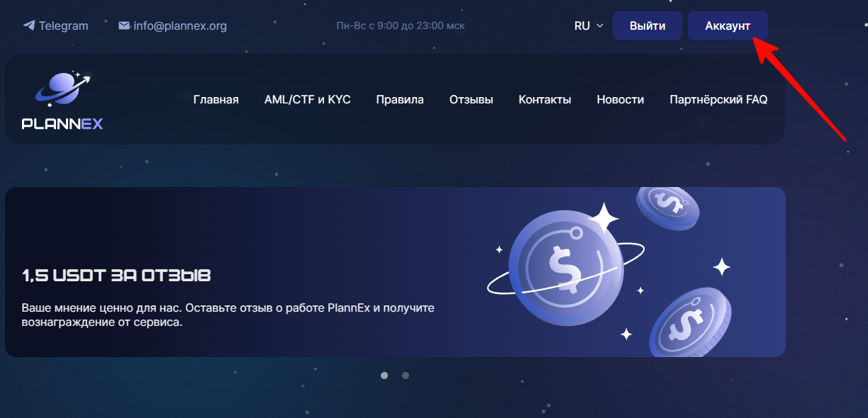Open the info@plannex.org email link
This screenshot has width=868, height=418.
(x=180, y=26)
